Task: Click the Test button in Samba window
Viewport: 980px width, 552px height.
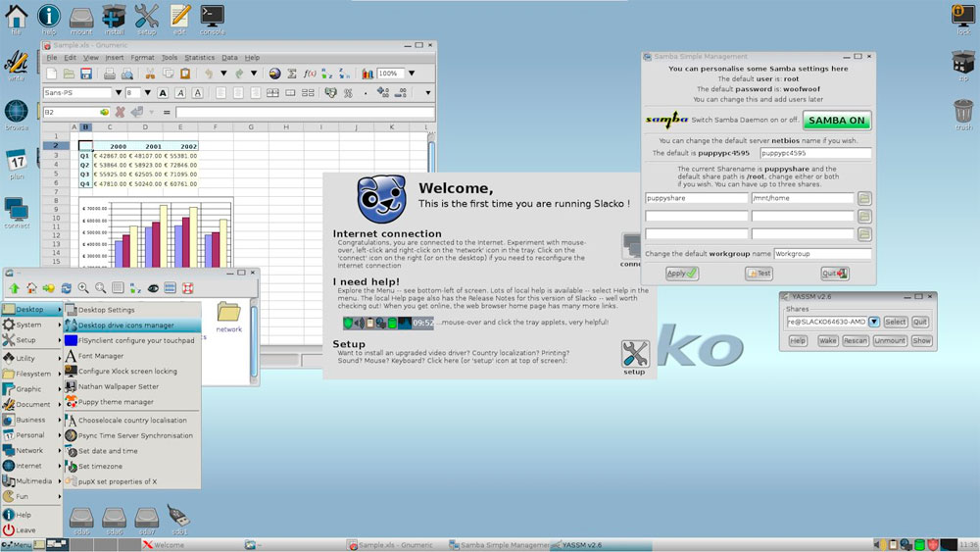Action: pyautogui.click(x=759, y=274)
